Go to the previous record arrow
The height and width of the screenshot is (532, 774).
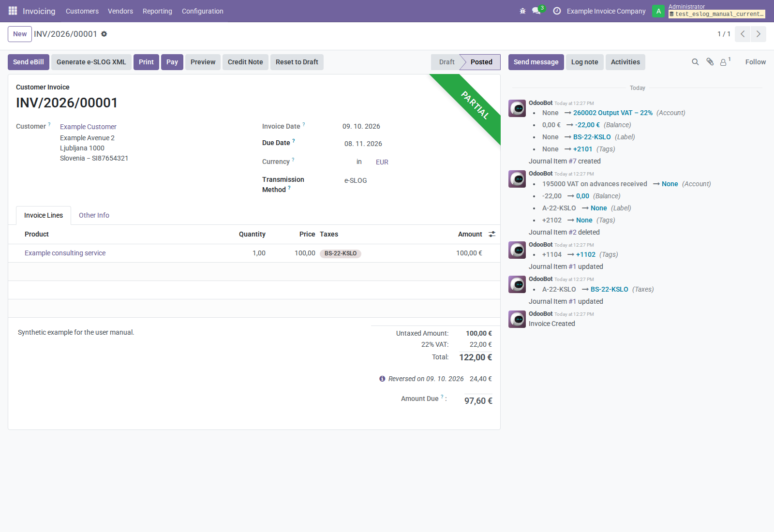click(743, 34)
